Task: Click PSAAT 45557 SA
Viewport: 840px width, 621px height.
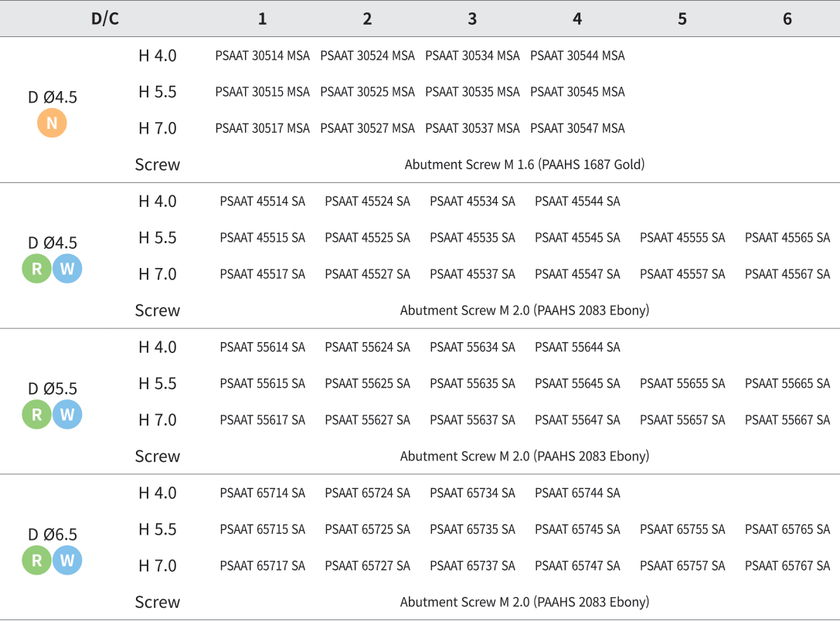Action: point(682,274)
